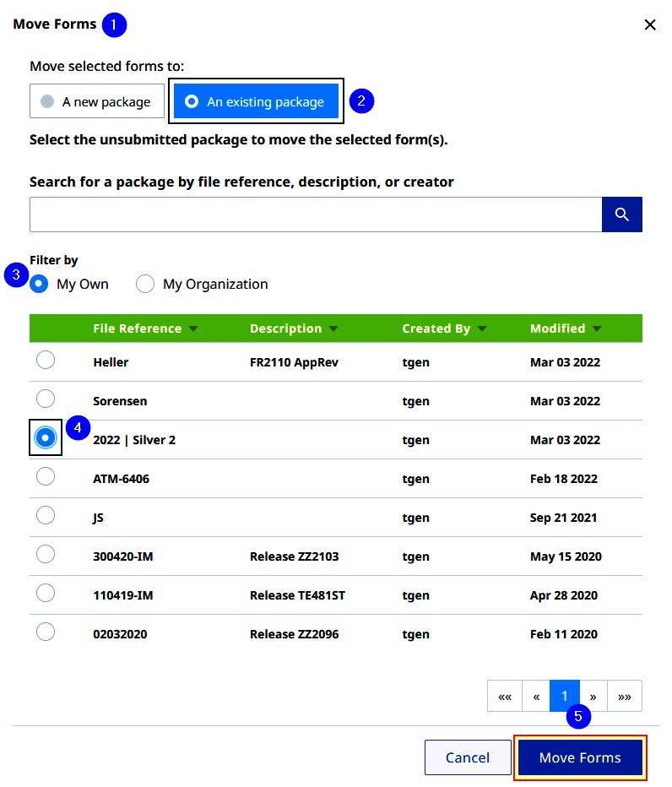Click the magnifier search icon button
The width and height of the screenshot is (672, 787).
click(x=622, y=214)
